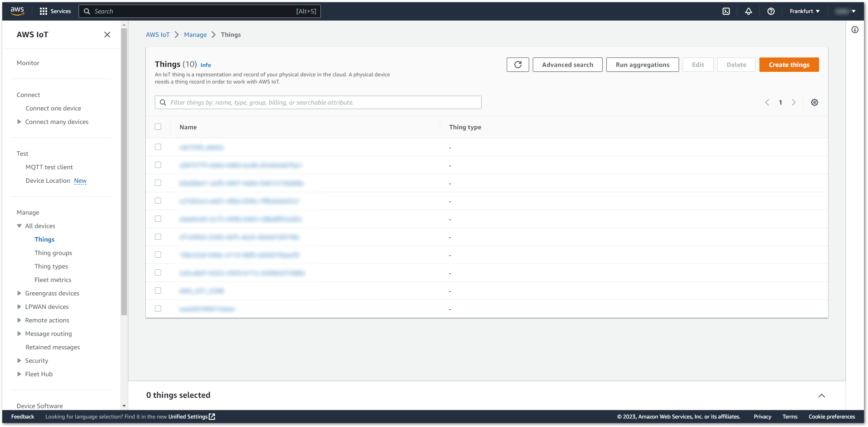Open Retained messages
The width and height of the screenshot is (868, 427).
pyautogui.click(x=53, y=347)
